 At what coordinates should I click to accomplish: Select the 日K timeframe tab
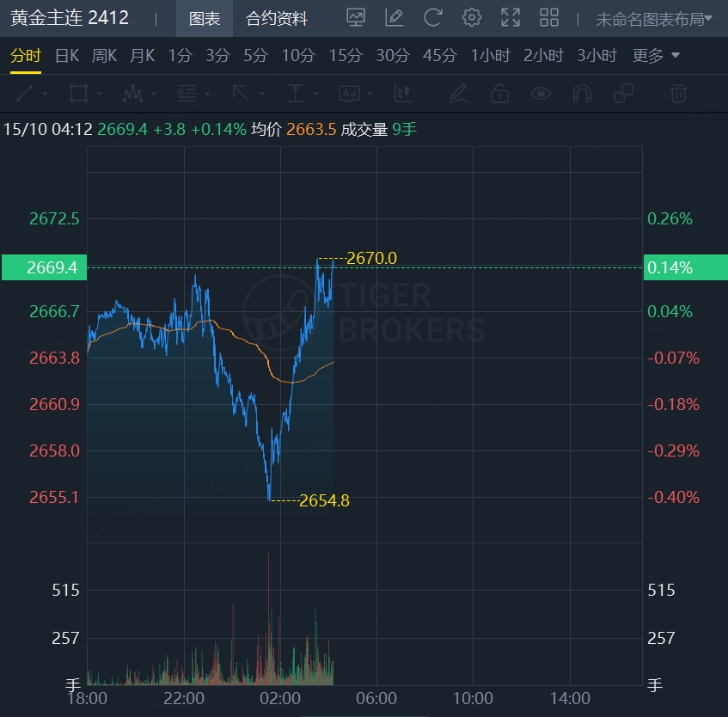click(x=67, y=55)
